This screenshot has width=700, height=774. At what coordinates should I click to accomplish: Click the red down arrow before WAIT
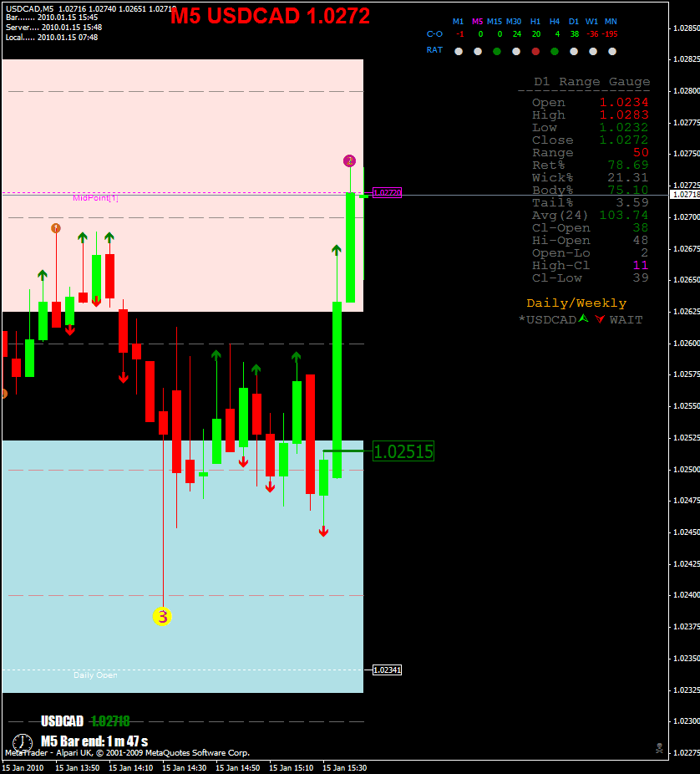(600, 319)
